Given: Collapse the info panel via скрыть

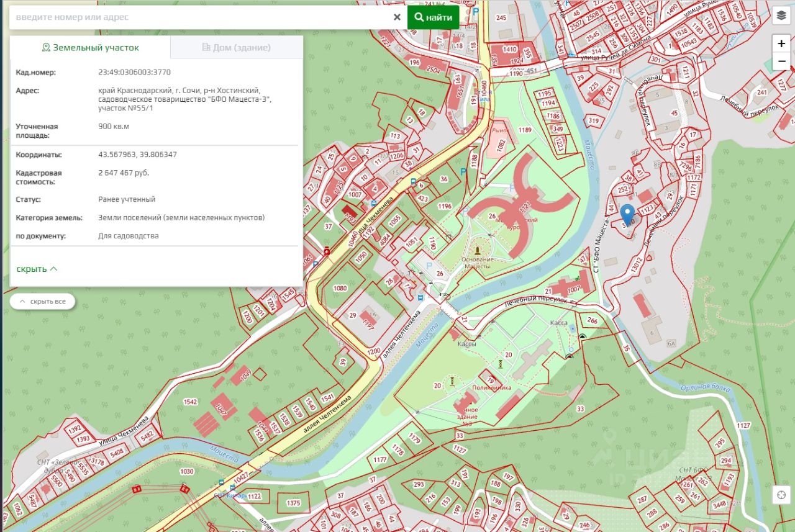Looking at the screenshot, I should [37, 269].
